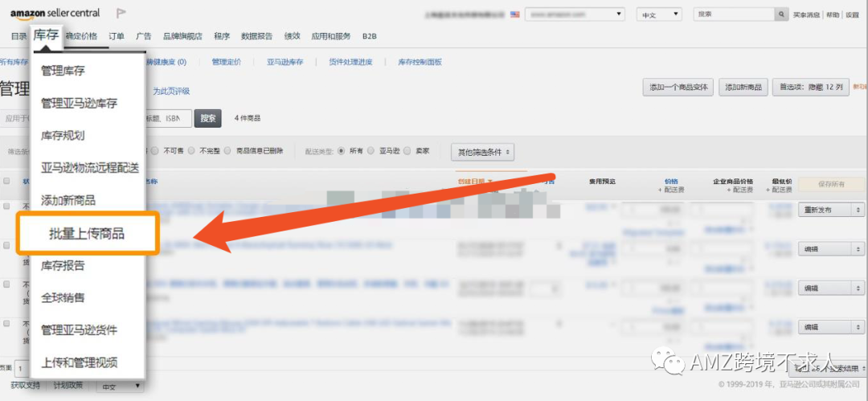Open the 买家消息 link
The image size is (868, 401).
click(x=807, y=15)
